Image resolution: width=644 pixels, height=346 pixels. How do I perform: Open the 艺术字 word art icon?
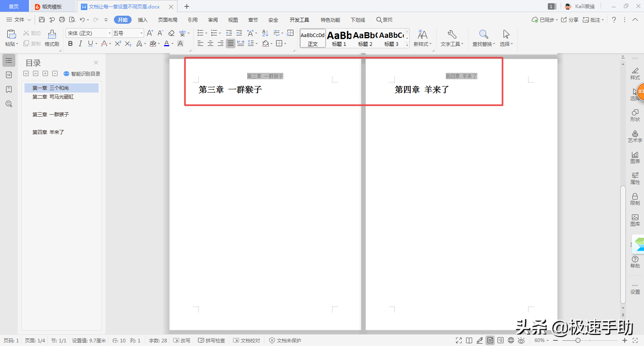(x=635, y=136)
